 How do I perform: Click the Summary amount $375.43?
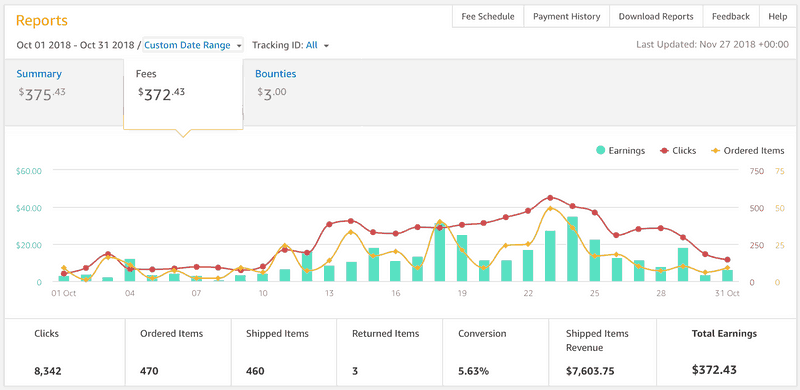pyautogui.click(x=42, y=94)
